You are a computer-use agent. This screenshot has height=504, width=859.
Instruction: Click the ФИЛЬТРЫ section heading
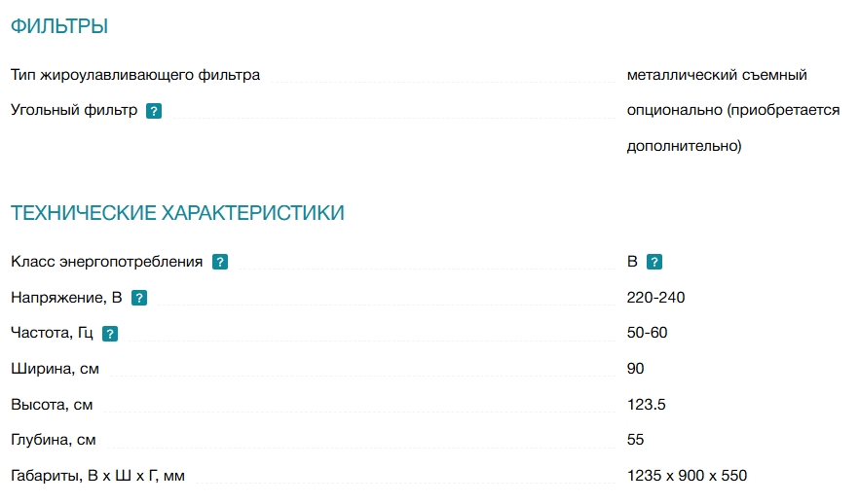(59, 26)
